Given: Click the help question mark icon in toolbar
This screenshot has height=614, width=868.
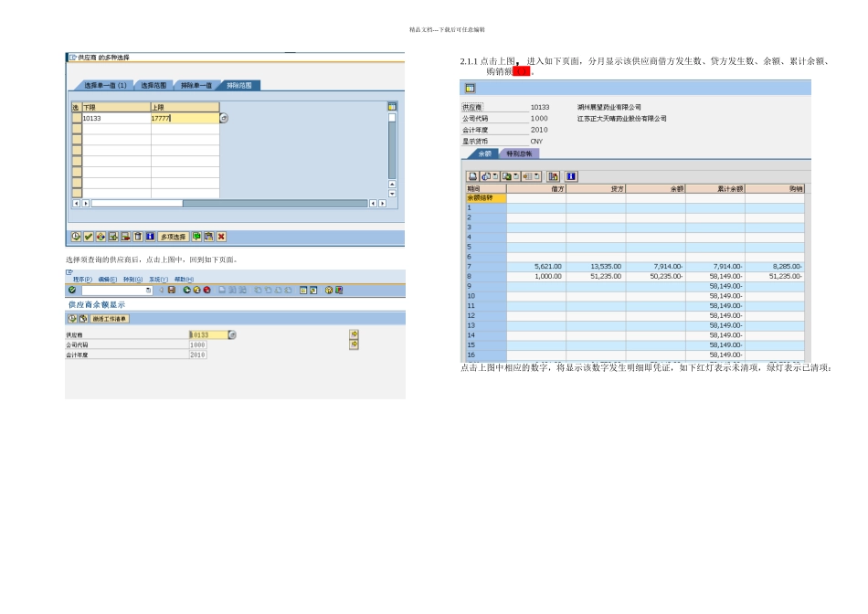Looking at the screenshot, I should tap(329, 290).
